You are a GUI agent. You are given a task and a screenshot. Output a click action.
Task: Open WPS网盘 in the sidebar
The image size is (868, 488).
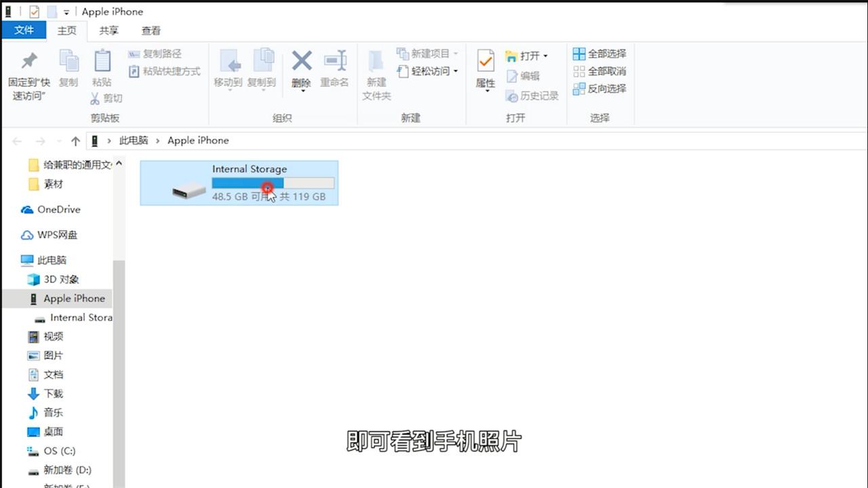(x=49, y=235)
